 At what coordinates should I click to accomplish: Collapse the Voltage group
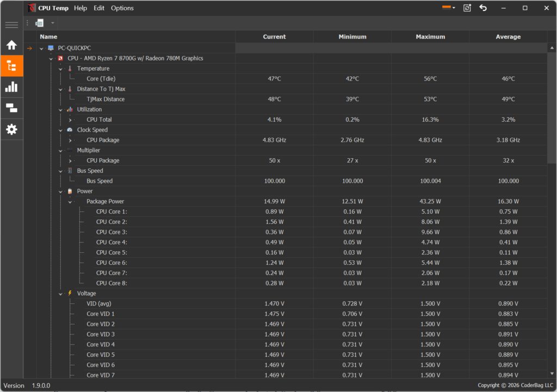[61, 294]
